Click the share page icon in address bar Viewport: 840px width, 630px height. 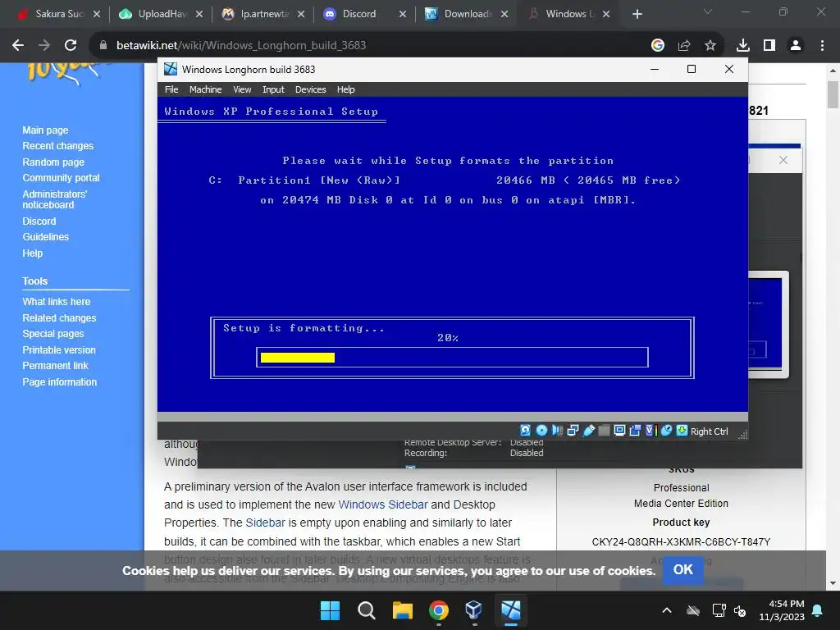684,45
